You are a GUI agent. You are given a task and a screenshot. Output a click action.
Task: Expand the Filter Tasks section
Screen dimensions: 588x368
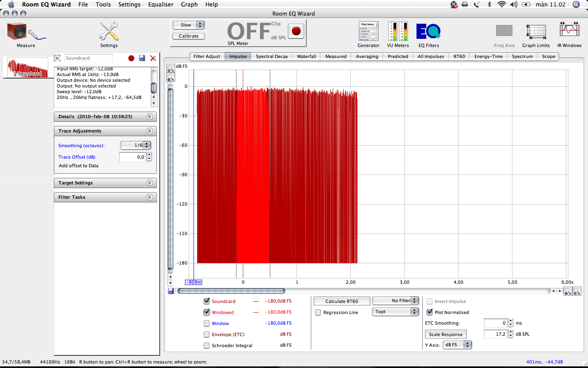tap(150, 197)
